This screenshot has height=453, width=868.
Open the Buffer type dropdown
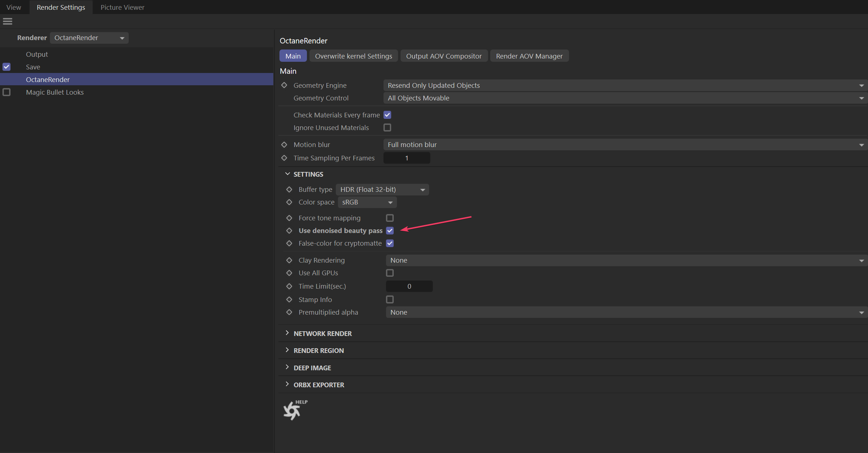[382, 190]
